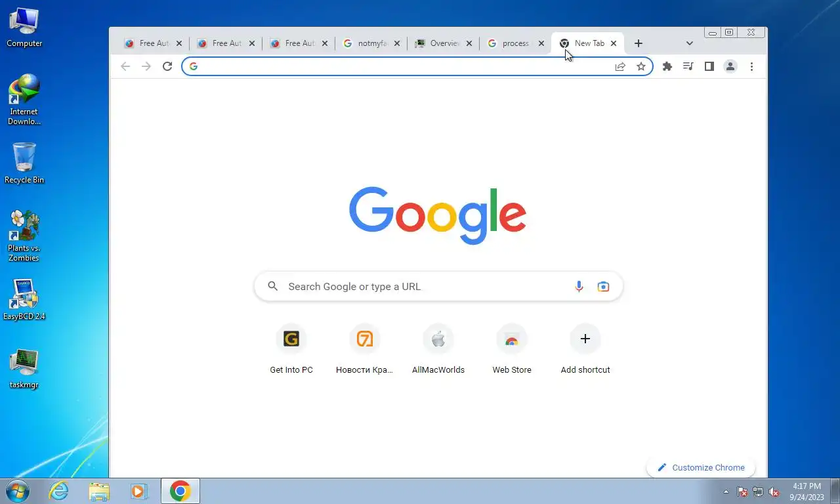Open the clock showing 4:17 PM
The height and width of the screenshot is (504, 840).
pyautogui.click(x=807, y=492)
